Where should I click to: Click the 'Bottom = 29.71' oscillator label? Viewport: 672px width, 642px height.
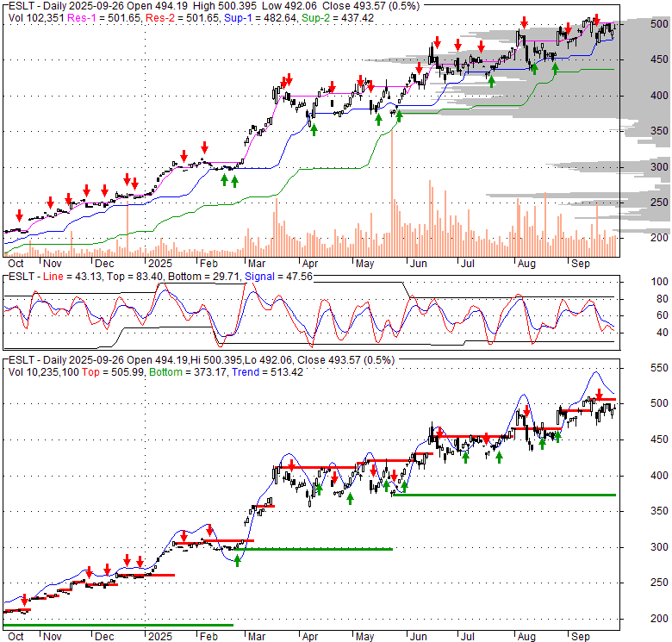(203, 277)
